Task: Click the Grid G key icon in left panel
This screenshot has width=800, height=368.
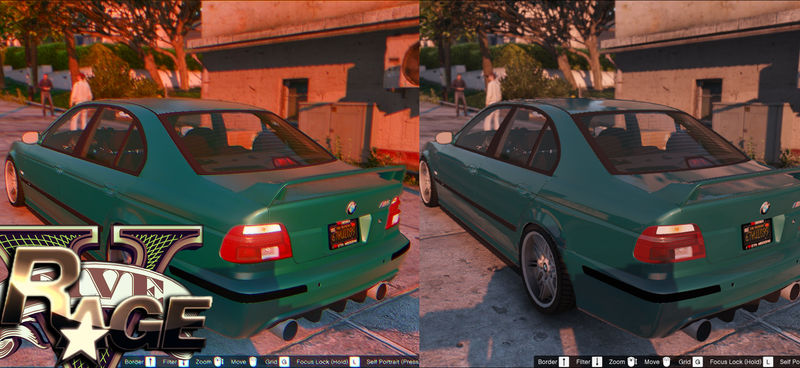Action: 284,362
